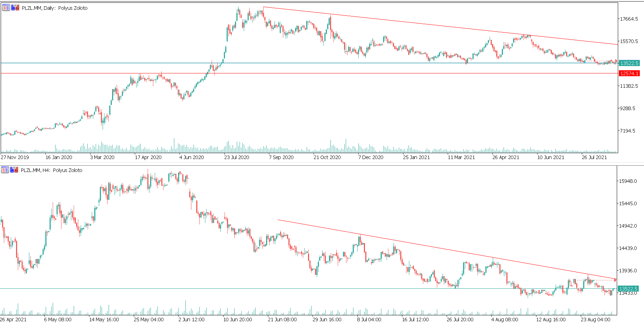
Task: Click the 13936.0 price scale label
Action: pyautogui.click(x=628, y=271)
